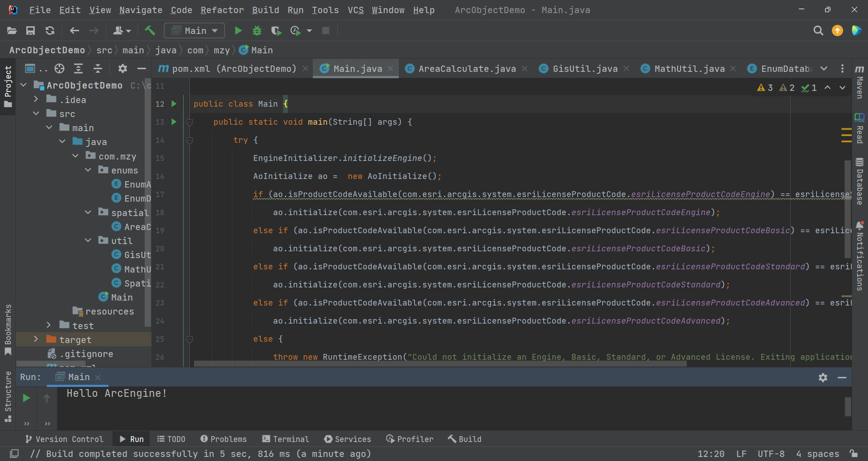The width and height of the screenshot is (868, 461).
Task: Open Problems tool window button
Action: click(224, 439)
